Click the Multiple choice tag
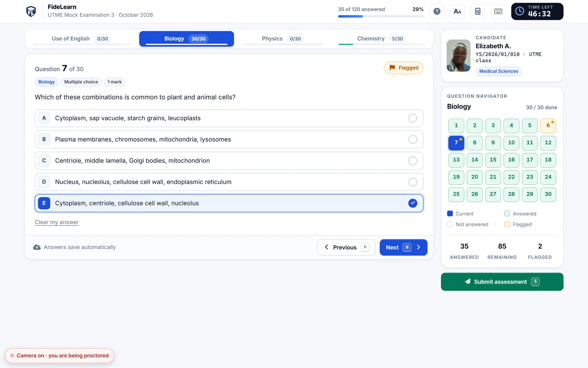Viewport: 588px width, 368px height. point(81,82)
